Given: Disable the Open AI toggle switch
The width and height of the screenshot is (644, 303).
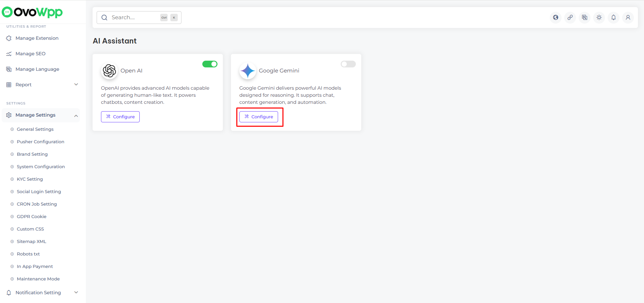Looking at the screenshot, I should point(210,64).
